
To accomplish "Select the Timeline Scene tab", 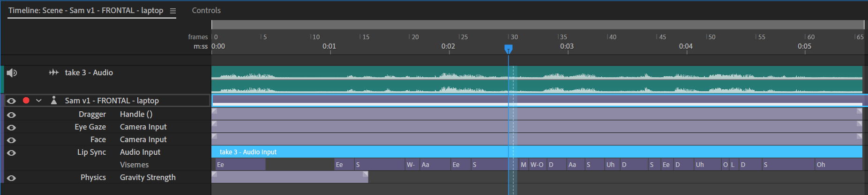I will click(86, 10).
